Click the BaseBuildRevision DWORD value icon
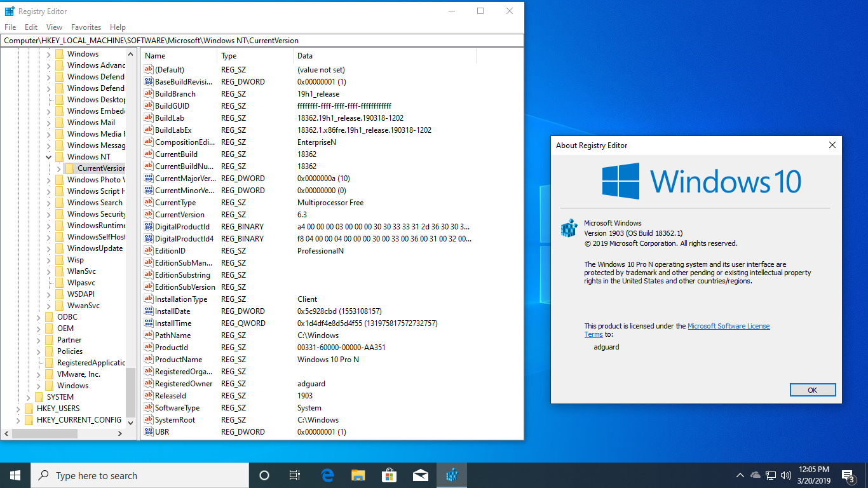This screenshot has height=488, width=868. (149, 82)
